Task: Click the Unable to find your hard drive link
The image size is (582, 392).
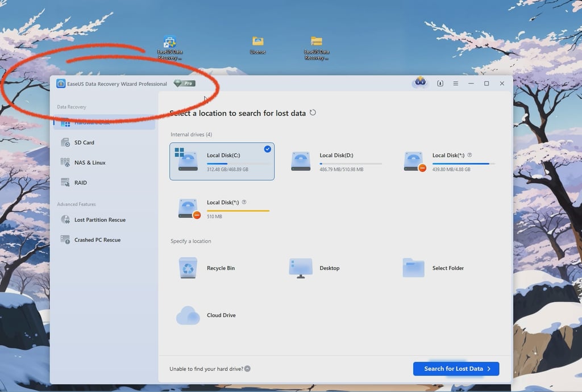Action: 206,369
